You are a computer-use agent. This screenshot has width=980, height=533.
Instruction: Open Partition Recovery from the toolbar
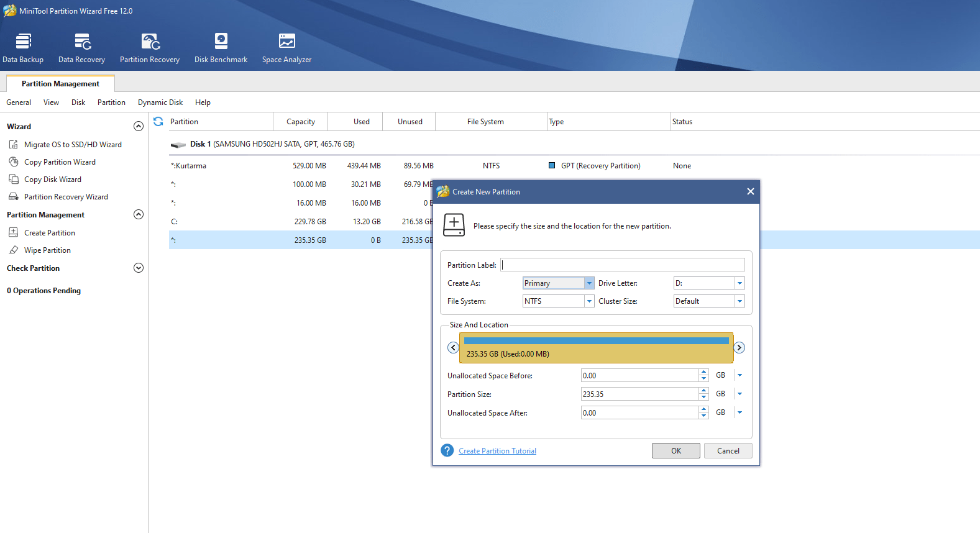[x=150, y=48]
